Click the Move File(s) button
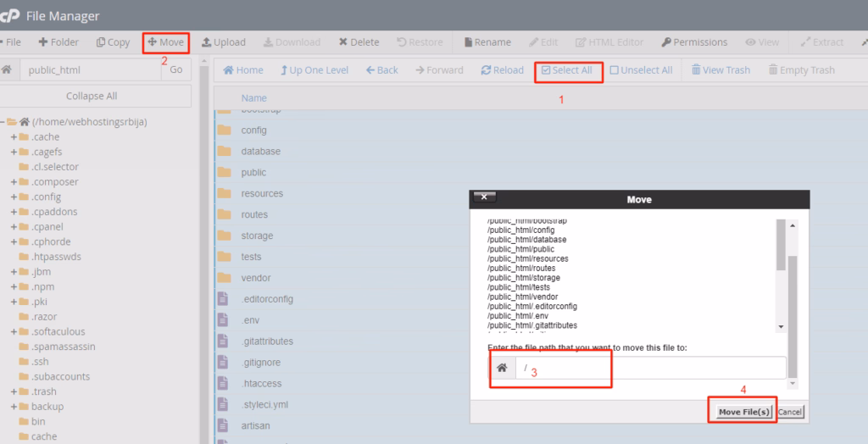Screen dimensions: 868x444 tap(744, 412)
